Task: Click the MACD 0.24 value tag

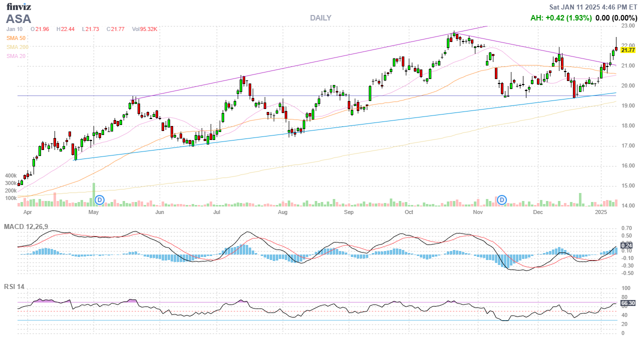Action: [x=627, y=245]
